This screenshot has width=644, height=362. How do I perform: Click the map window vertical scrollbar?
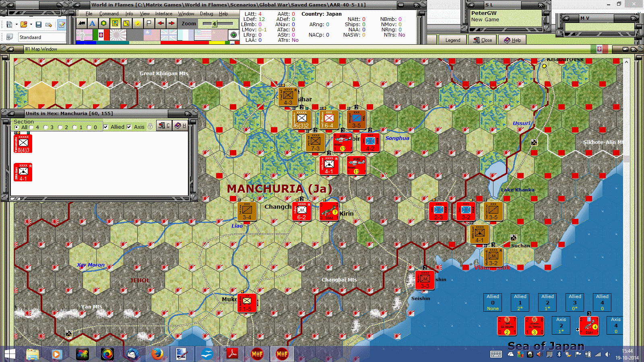click(626, 159)
